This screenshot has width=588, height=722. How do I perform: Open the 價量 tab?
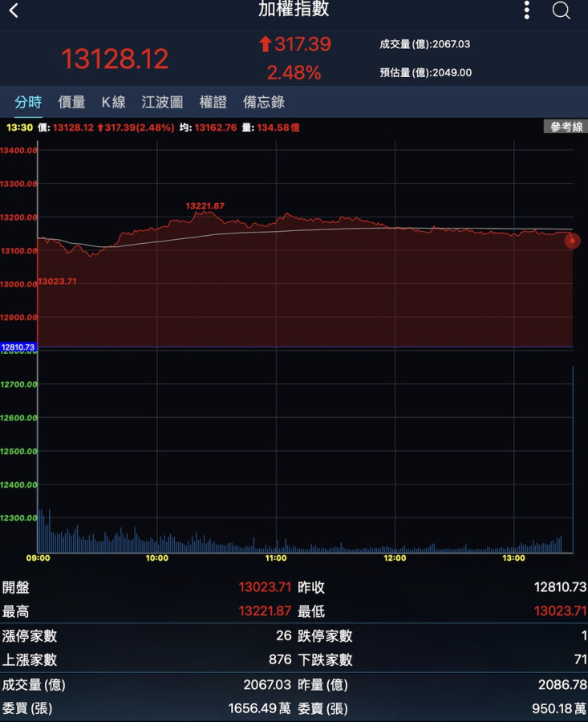[72, 102]
